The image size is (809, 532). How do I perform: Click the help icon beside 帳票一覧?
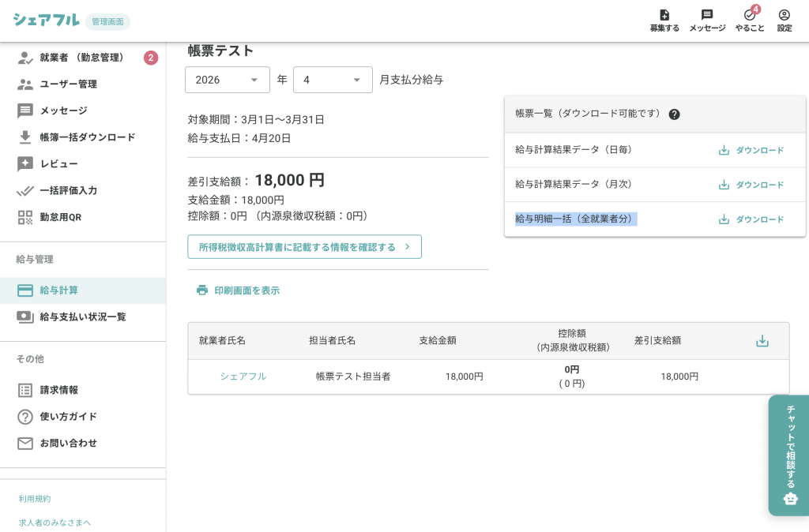674,114
